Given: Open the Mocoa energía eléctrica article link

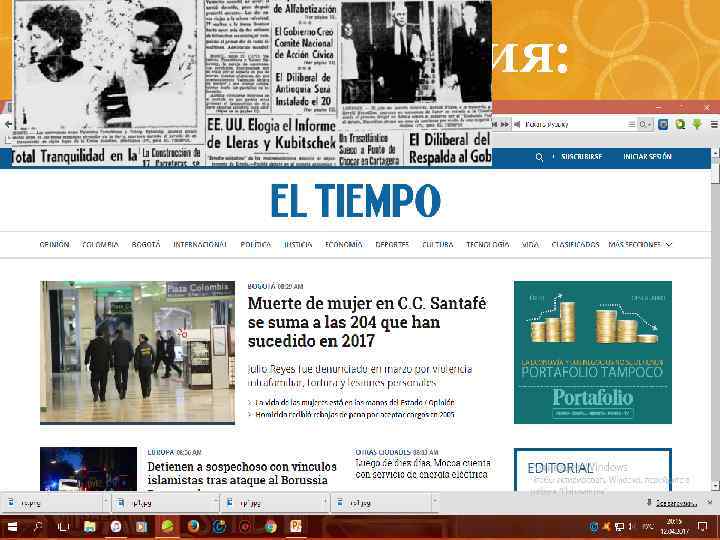Looking at the screenshot, I should 423,468.
